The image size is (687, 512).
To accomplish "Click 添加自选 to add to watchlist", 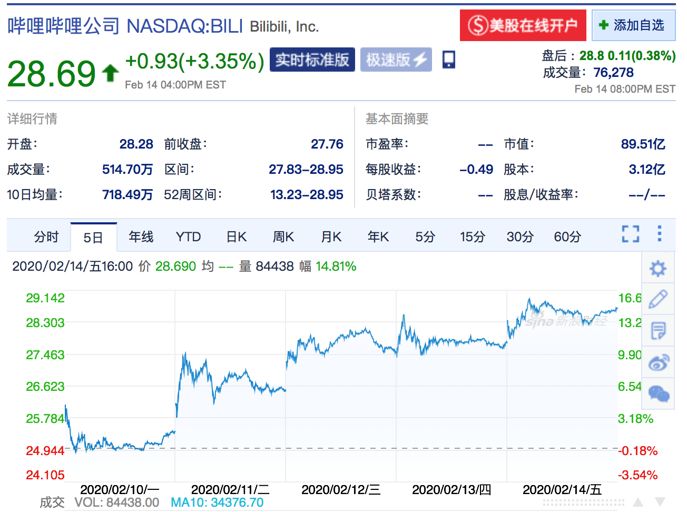I will [634, 25].
